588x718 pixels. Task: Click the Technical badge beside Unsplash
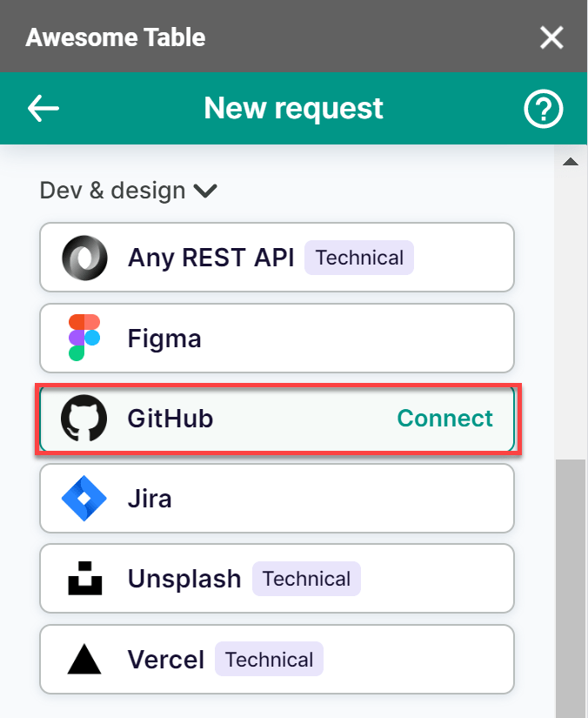point(306,578)
